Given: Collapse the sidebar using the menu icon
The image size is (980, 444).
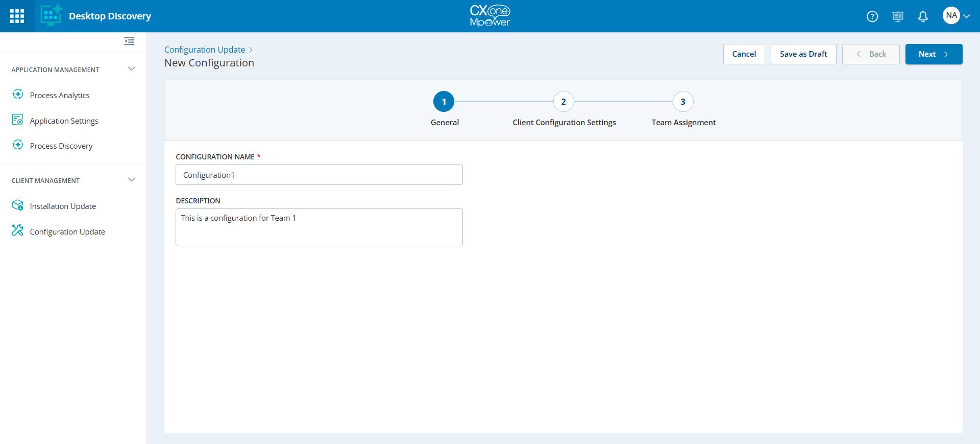Looking at the screenshot, I should pos(129,41).
